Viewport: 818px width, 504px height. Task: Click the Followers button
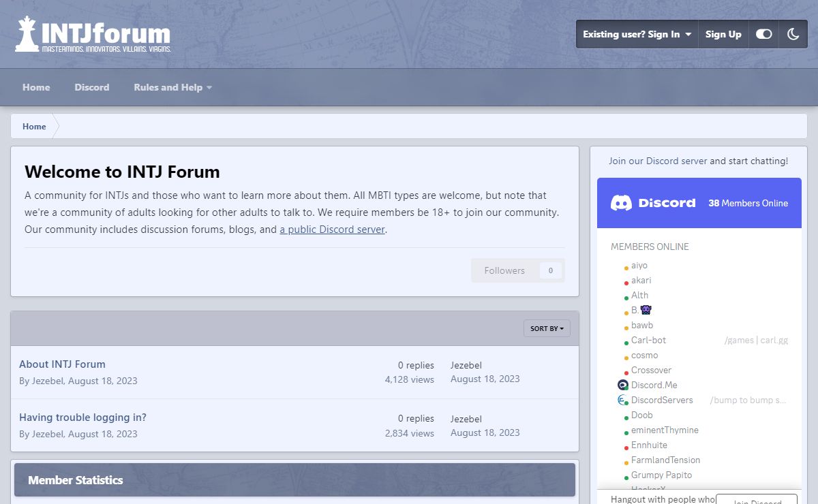coord(518,270)
